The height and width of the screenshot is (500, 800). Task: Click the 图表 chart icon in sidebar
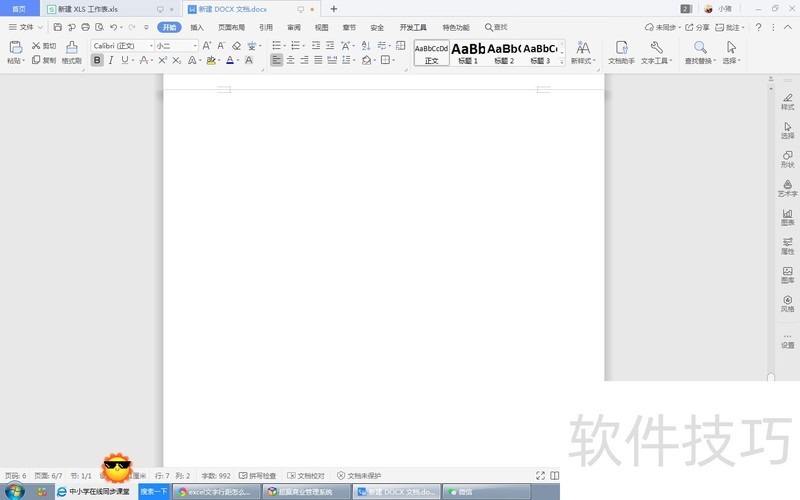(787, 214)
